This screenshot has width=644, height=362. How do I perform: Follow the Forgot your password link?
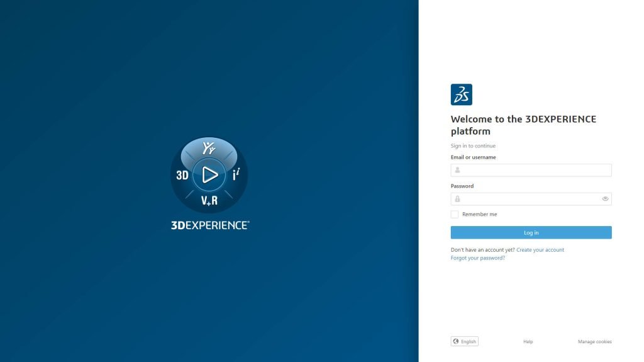point(478,258)
